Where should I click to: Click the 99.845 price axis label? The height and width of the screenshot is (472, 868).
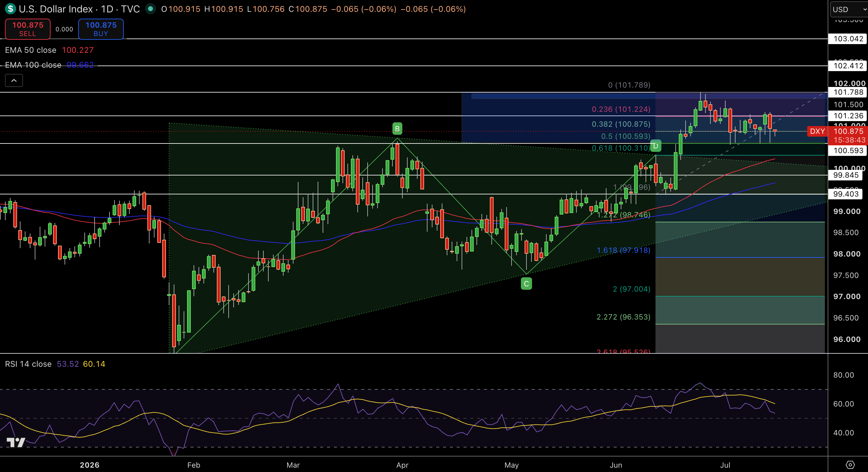846,175
